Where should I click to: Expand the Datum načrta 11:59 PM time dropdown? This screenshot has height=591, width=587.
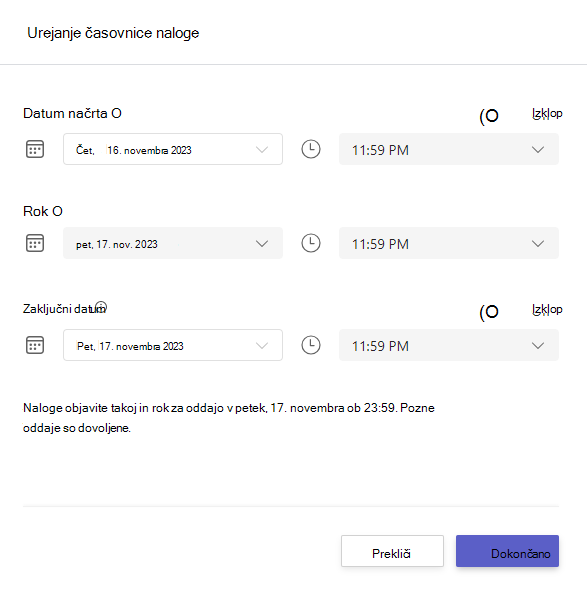[x=449, y=149]
